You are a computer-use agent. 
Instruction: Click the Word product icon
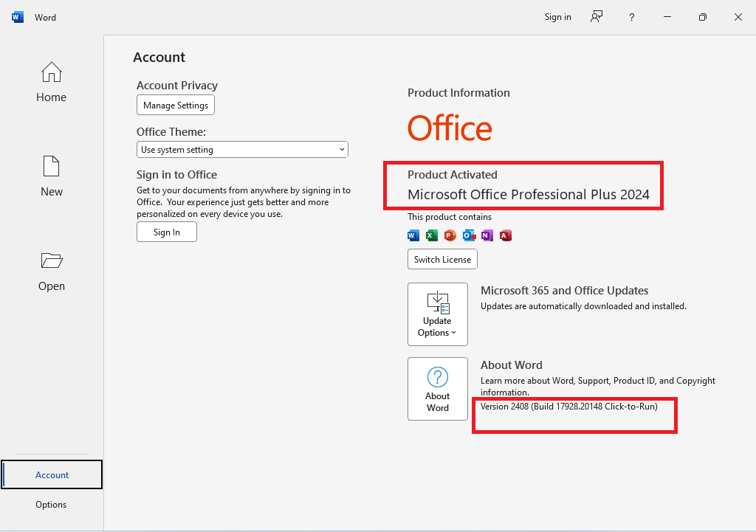tap(413, 235)
